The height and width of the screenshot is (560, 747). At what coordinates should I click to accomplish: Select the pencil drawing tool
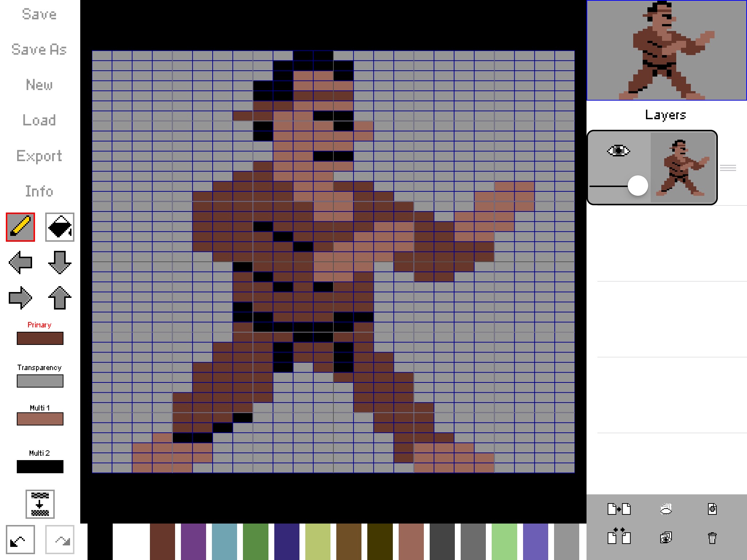pos(20,227)
